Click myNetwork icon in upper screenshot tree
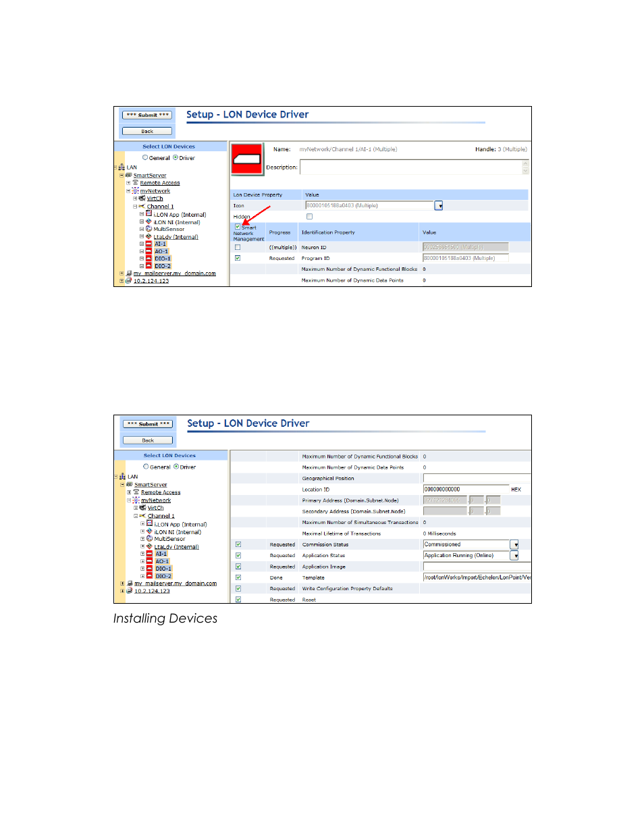 (136, 190)
